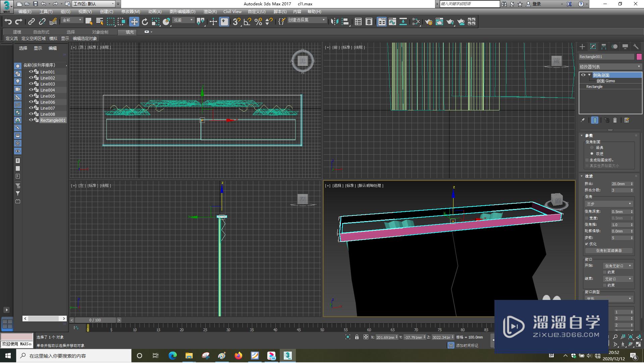Open the Layer Explorer icon
644x363 pixels.
tap(369, 22)
